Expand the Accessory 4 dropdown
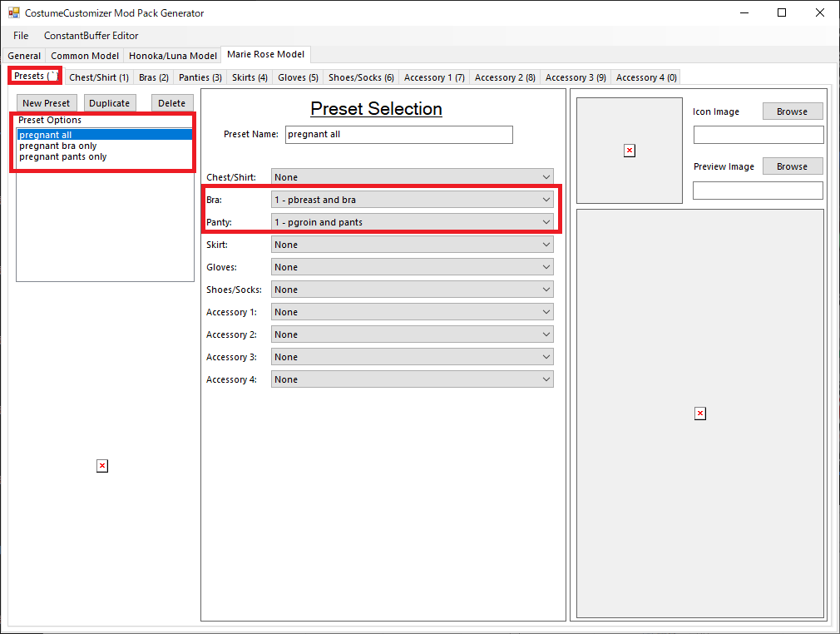This screenshot has height=634, width=840. 412,379
